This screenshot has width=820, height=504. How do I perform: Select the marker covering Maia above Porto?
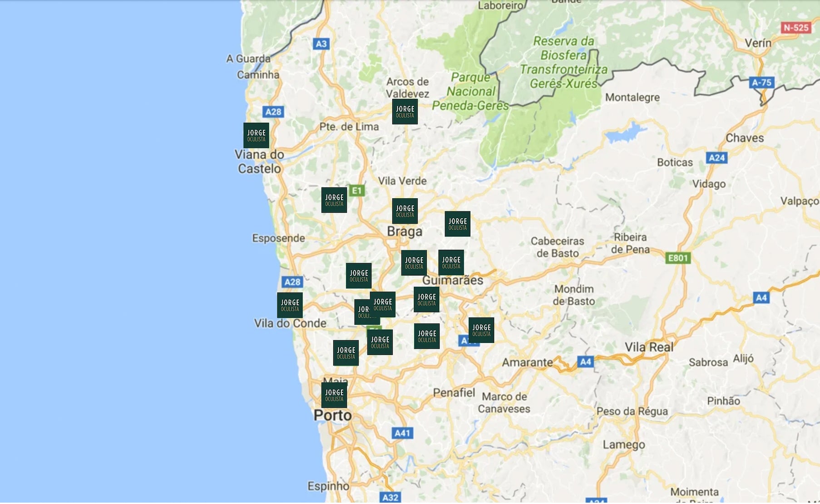pyautogui.click(x=334, y=395)
